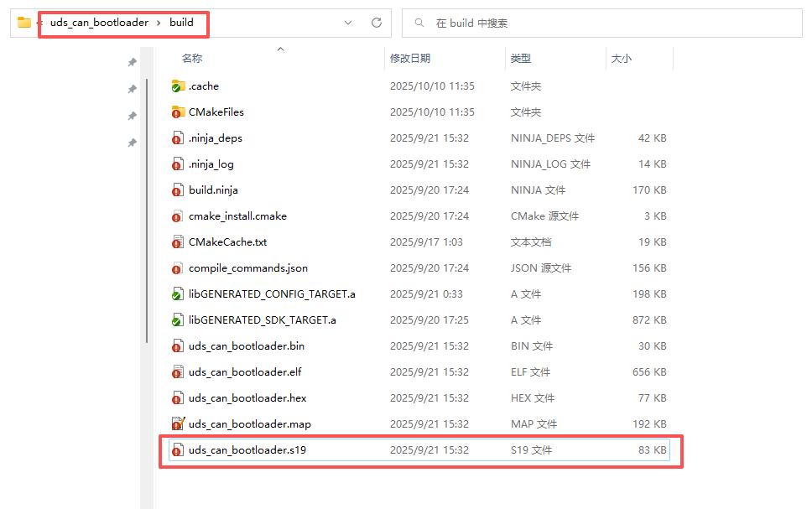Screen dimensions: 812x509
Task: Click the build.ninja file icon
Action: tap(177, 190)
